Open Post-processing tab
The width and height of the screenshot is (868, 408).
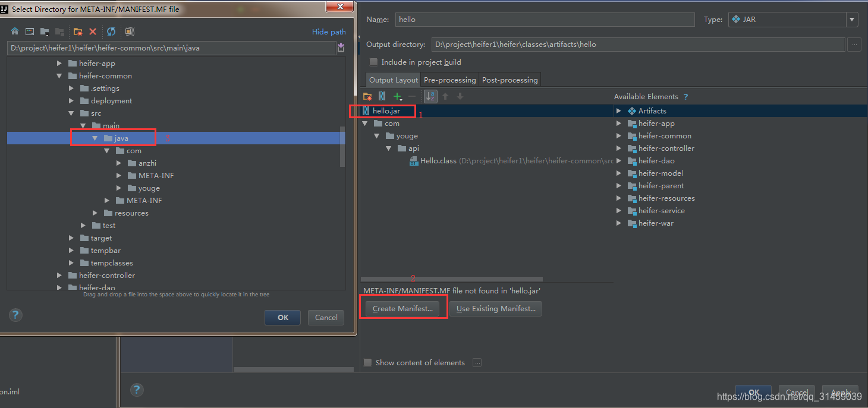point(510,80)
